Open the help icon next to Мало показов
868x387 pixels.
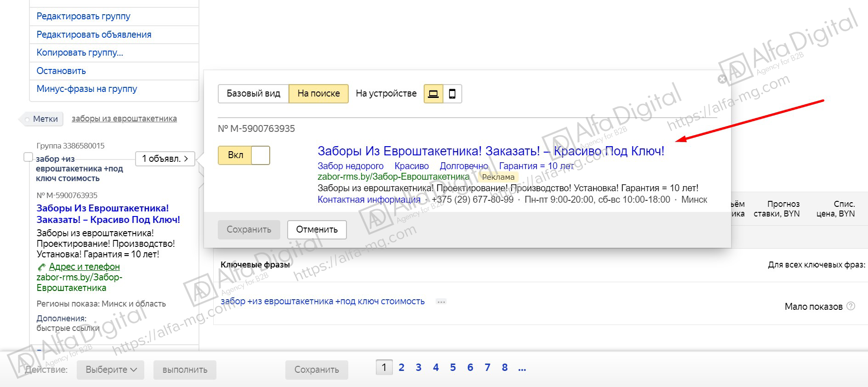click(x=851, y=306)
